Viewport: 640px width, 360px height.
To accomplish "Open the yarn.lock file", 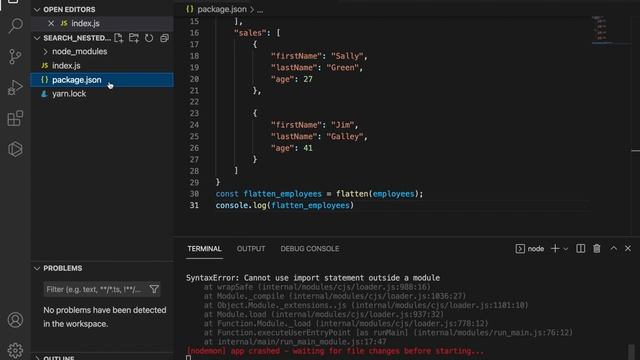I will pyautogui.click(x=69, y=93).
